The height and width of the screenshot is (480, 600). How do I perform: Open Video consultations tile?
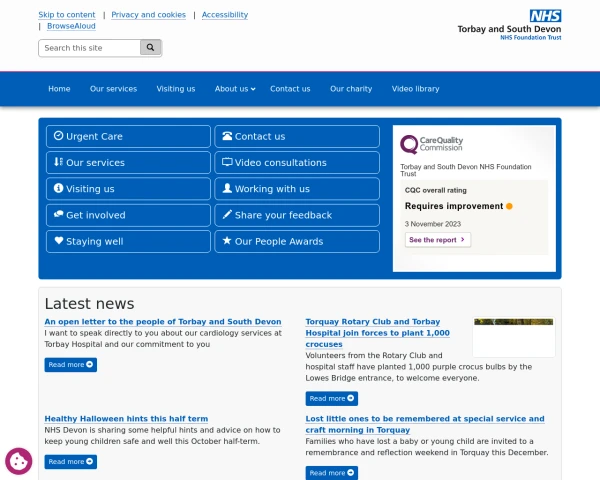point(297,162)
